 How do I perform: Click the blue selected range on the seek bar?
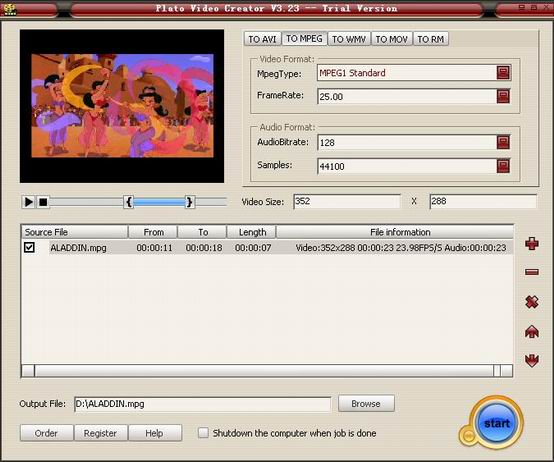[159, 202]
